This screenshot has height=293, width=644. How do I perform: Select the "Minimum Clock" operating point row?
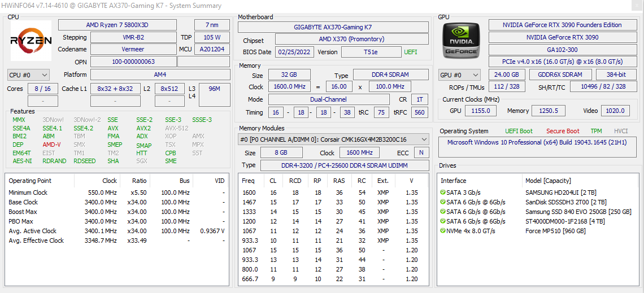point(117,193)
